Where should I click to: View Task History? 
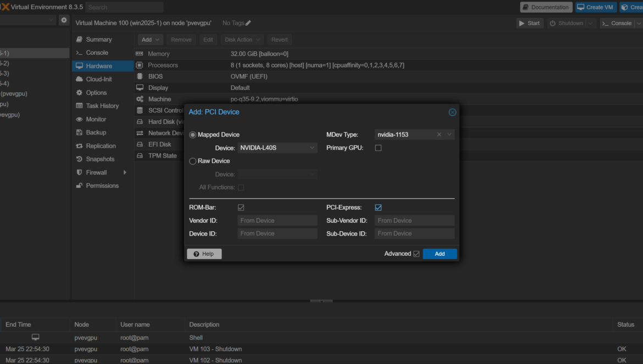tap(103, 105)
